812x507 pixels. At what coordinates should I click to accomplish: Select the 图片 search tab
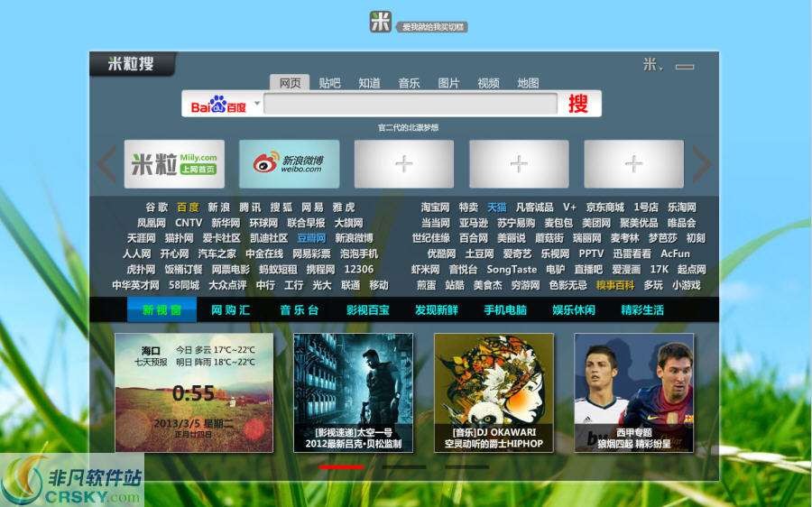click(x=448, y=83)
